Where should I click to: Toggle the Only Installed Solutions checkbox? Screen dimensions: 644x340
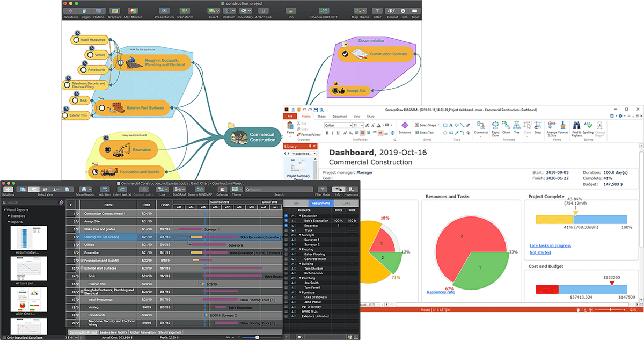(x=3, y=337)
